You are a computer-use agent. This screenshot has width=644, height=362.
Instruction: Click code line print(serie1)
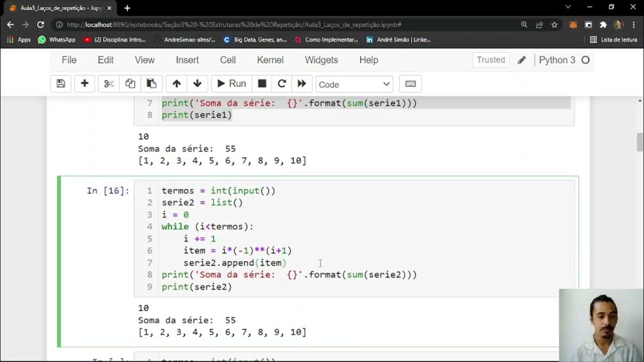pos(197,115)
